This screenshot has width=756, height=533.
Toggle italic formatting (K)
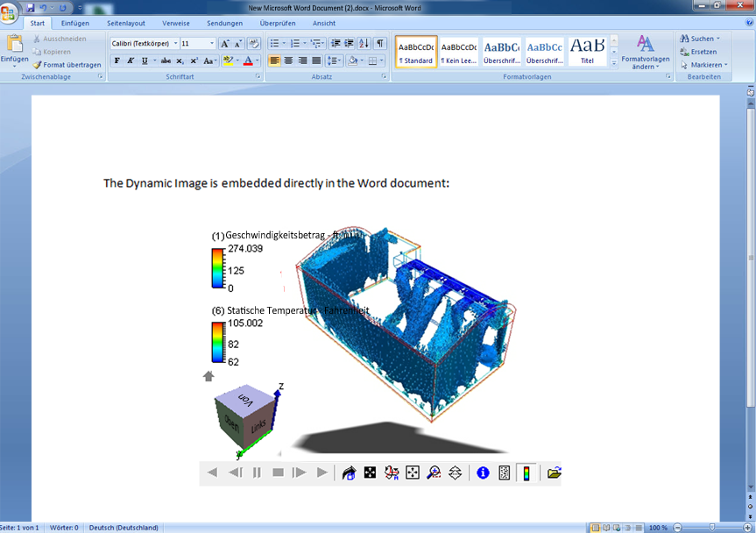[x=131, y=60]
